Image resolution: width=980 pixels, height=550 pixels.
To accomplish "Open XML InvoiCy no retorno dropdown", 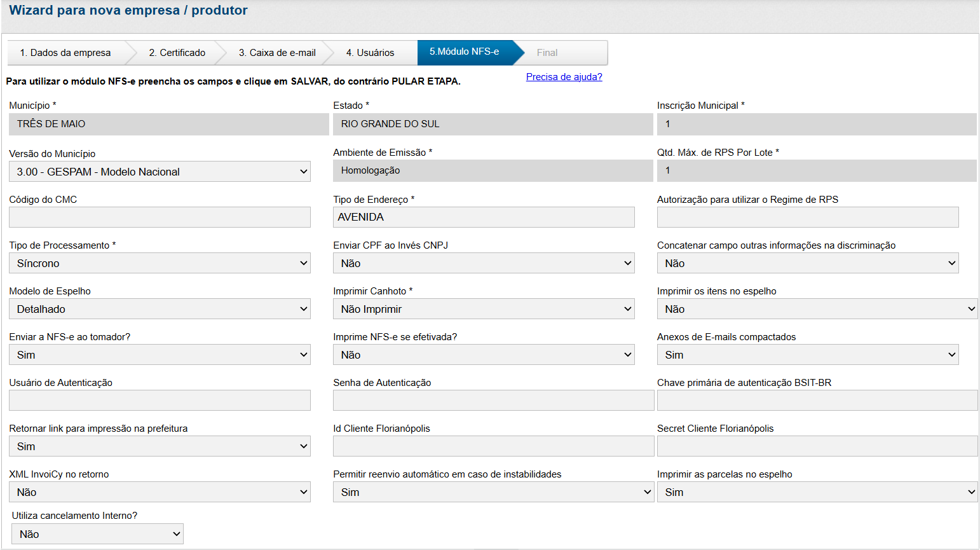I will (160, 492).
